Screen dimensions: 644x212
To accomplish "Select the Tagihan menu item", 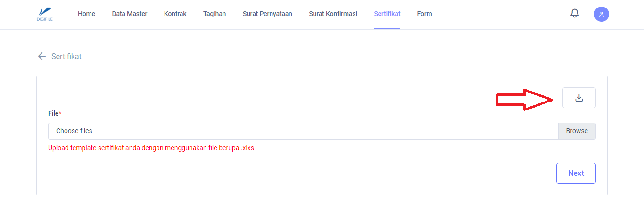I will pos(214,14).
